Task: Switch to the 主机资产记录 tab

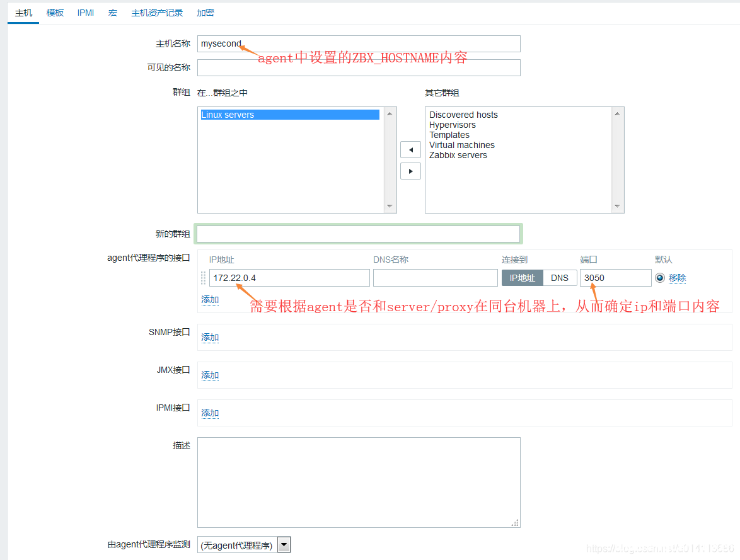Action: click(157, 12)
